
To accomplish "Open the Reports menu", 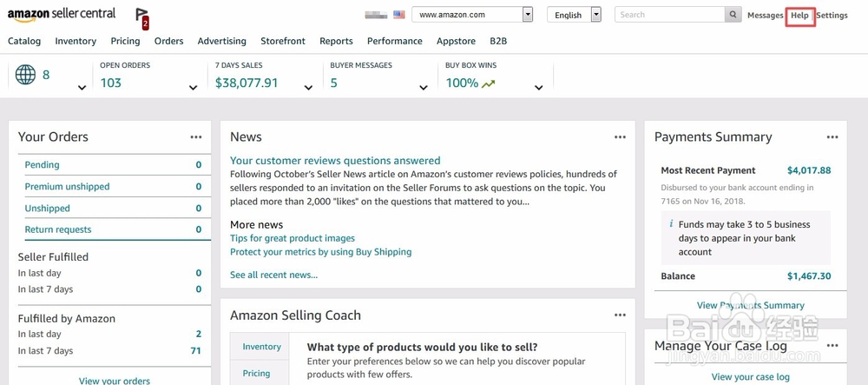I will 336,41.
